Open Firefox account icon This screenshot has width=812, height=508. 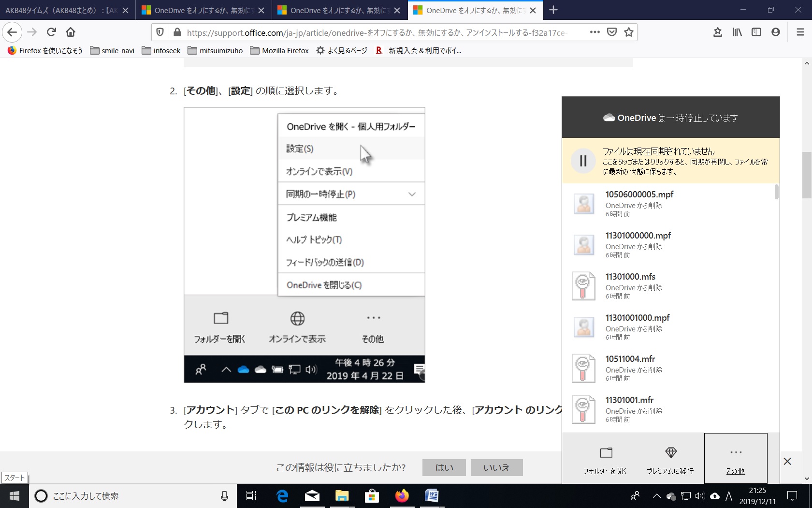point(776,32)
